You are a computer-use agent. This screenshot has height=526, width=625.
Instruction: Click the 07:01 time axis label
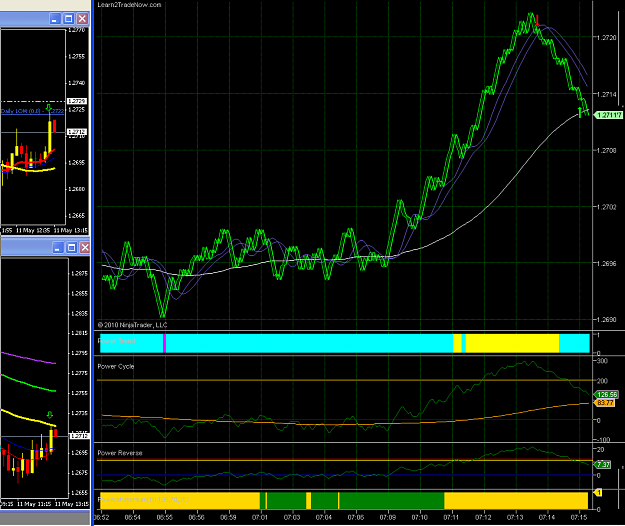click(260, 517)
